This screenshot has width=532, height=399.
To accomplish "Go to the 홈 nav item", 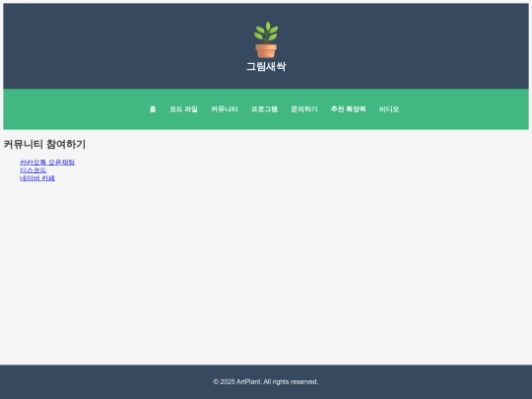I will [153, 109].
